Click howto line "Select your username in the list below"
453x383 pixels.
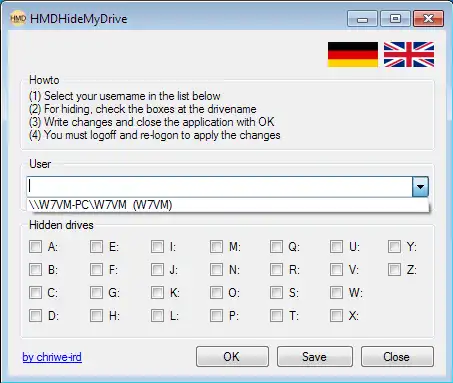132,96
